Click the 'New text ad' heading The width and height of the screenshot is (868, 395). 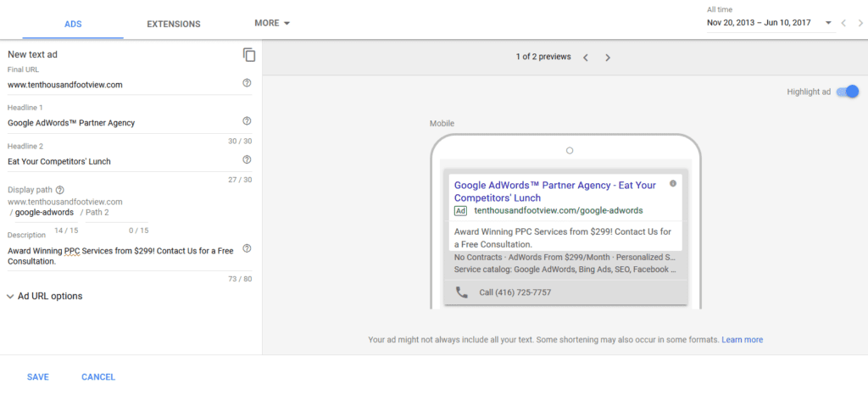pos(32,54)
